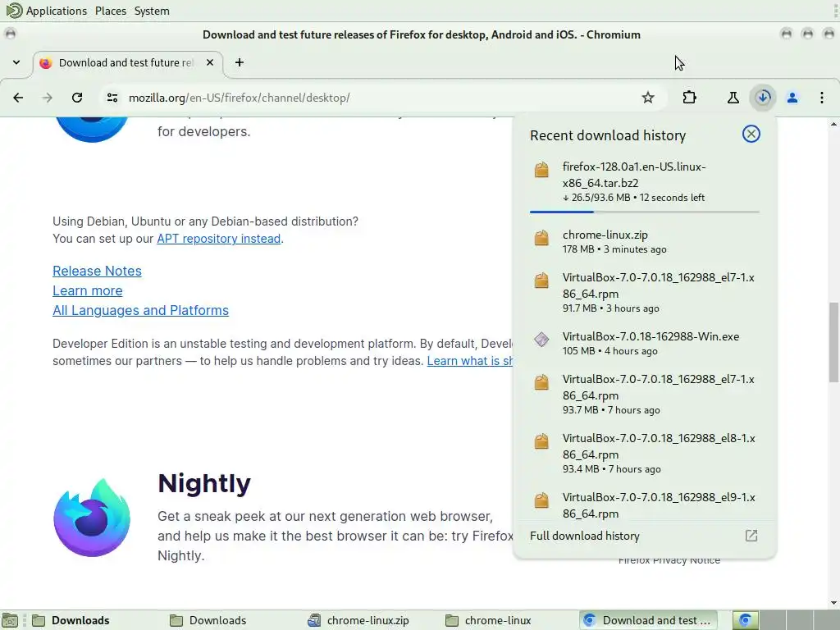Open the VirtualBox-7.0.18-162988-Win.exe entry
The height and width of the screenshot is (630, 840).
coord(645,344)
